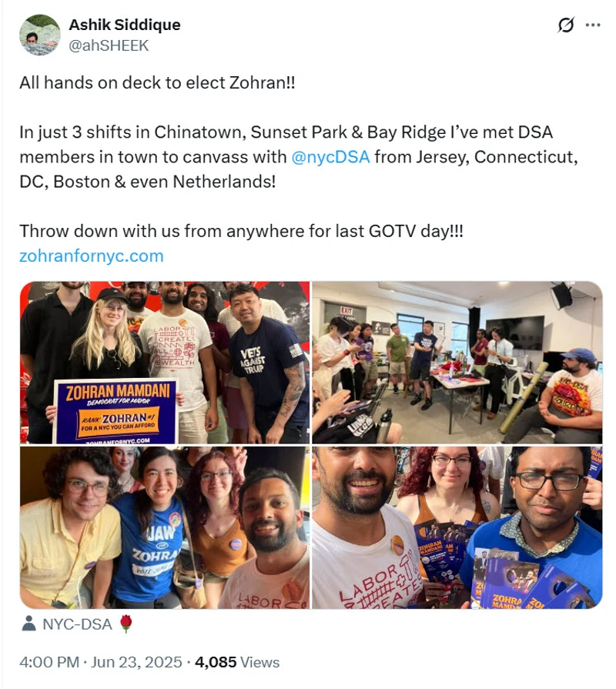This screenshot has height=689, width=616.
Task: Open photo of people holding flyers
Action: pyautogui.click(x=457, y=527)
